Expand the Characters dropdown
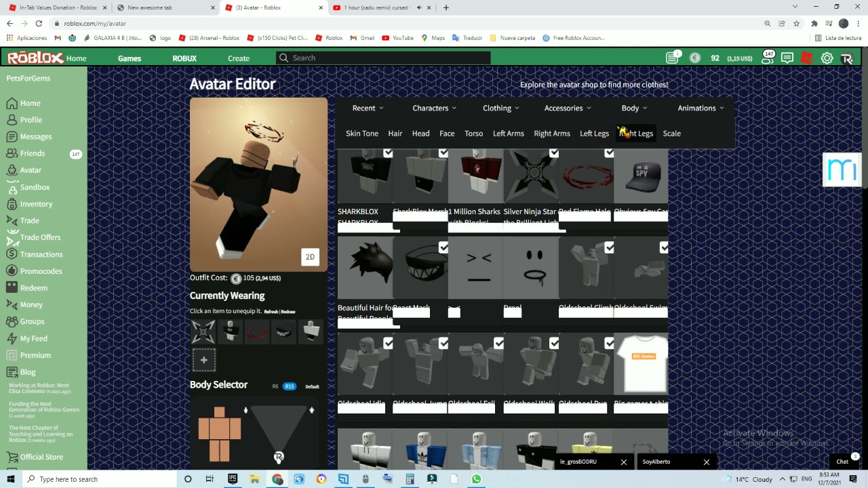This screenshot has height=488, width=868. (435, 108)
